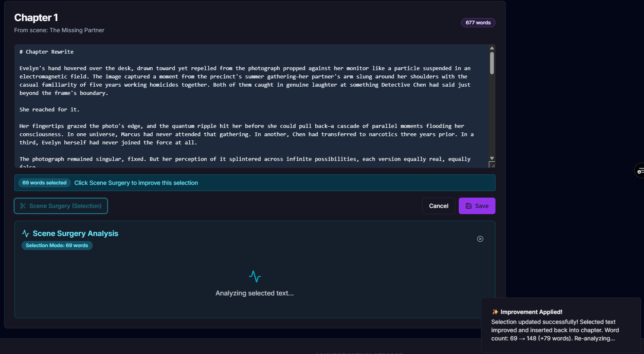Click the sparkle icon in Improvement Applied toast
Screen dimensions: 644x354
pyautogui.click(x=495, y=312)
